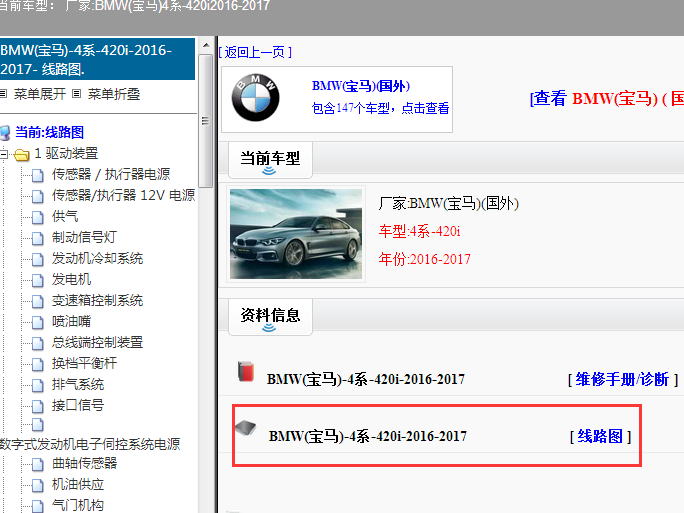Collapse the 1 驱动装置 tree node

3,154
